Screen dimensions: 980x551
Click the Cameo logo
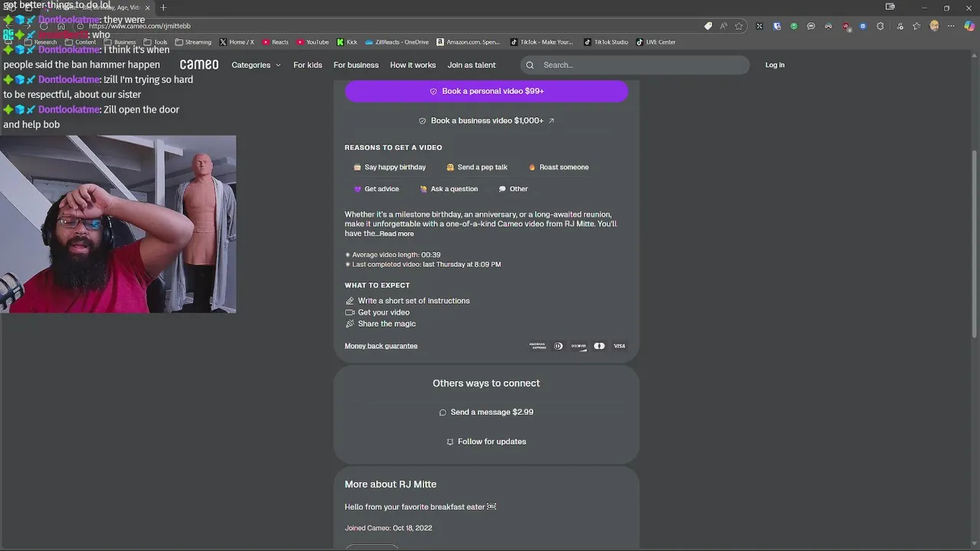click(199, 65)
